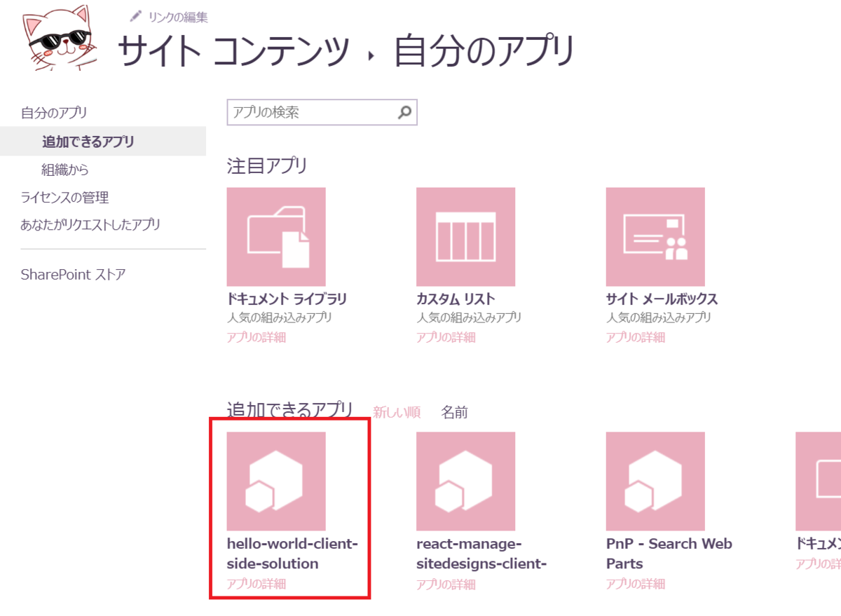Image resolution: width=841 pixels, height=616 pixels.
Task: Select 自分のアプリ in sidebar
Action: click(54, 113)
